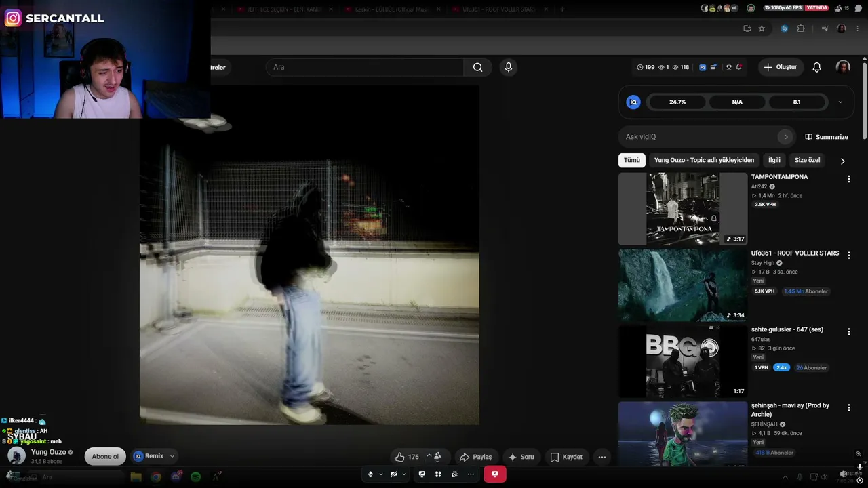This screenshot has height=488, width=868.
Task: Toggle microphone mute in call bar
Action: [370, 474]
